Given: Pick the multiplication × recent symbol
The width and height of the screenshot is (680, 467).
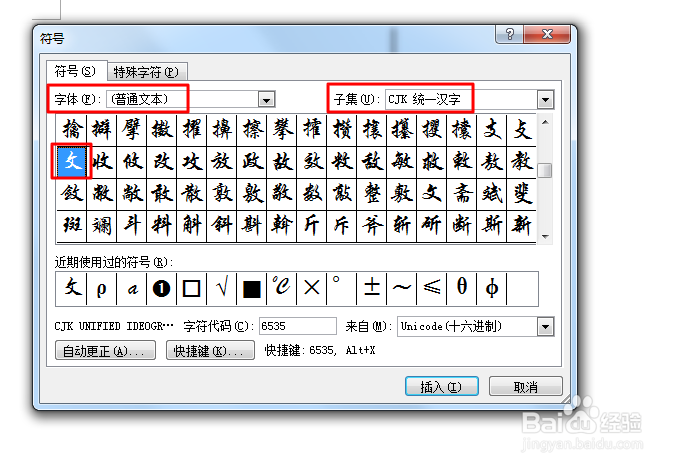Looking at the screenshot, I should tap(311, 289).
